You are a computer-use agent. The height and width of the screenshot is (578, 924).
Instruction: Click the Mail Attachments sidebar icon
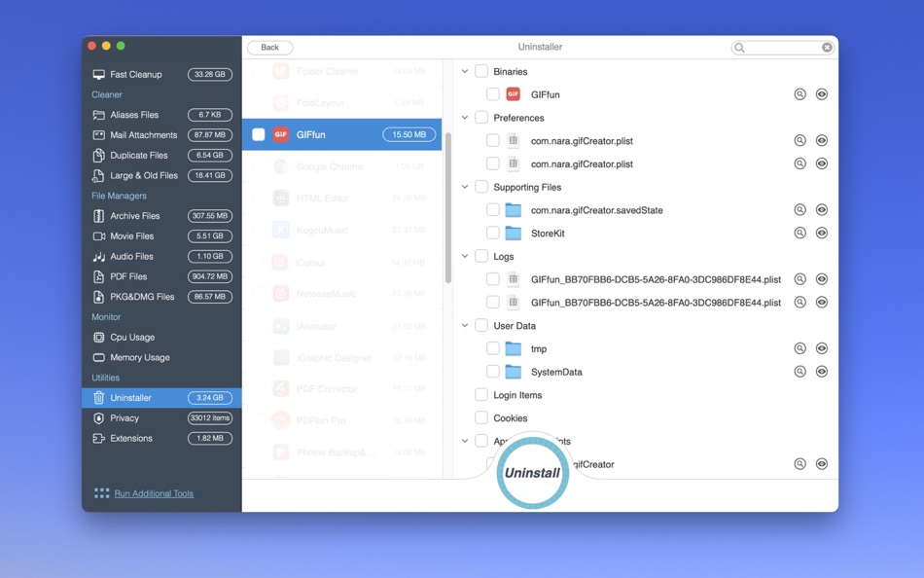tap(98, 135)
